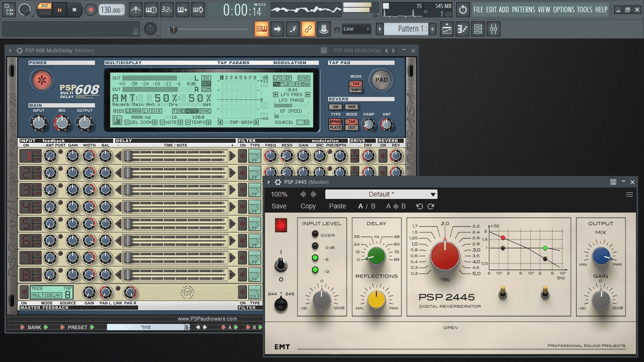This screenshot has width=644, height=362.
Task: Click the stamp tool icon in the toolbar
Action: (x=323, y=29)
